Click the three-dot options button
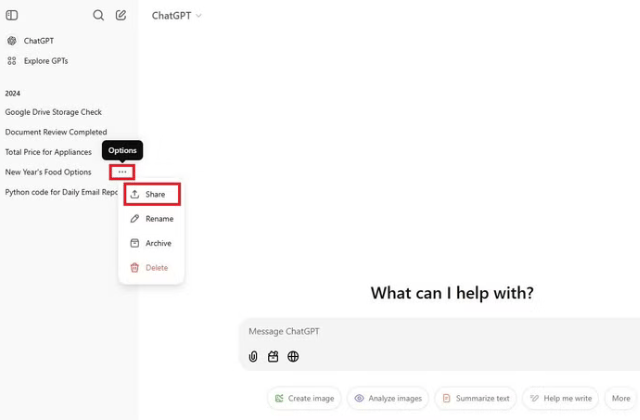This screenshot has height=420, width=640. [122, 172]
